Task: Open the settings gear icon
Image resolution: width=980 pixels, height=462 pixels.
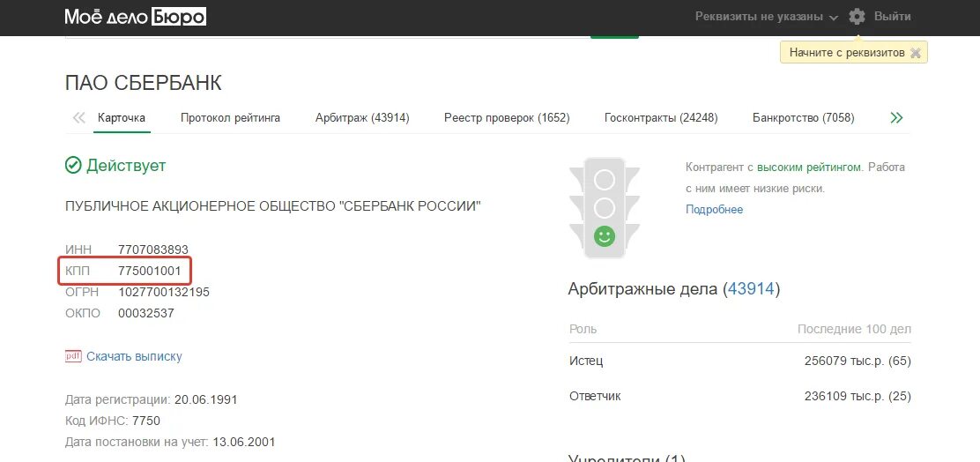Action: tap(857, 17)
